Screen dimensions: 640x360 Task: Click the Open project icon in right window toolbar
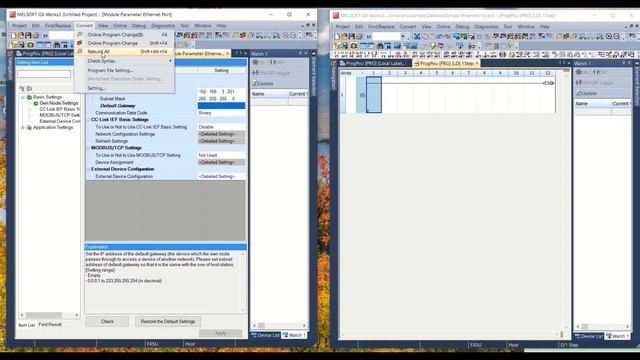click(344, 36)
